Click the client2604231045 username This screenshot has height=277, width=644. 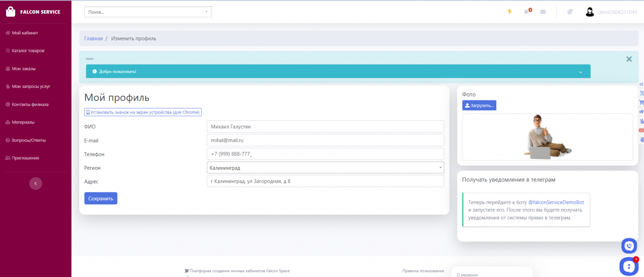(617, 12)
